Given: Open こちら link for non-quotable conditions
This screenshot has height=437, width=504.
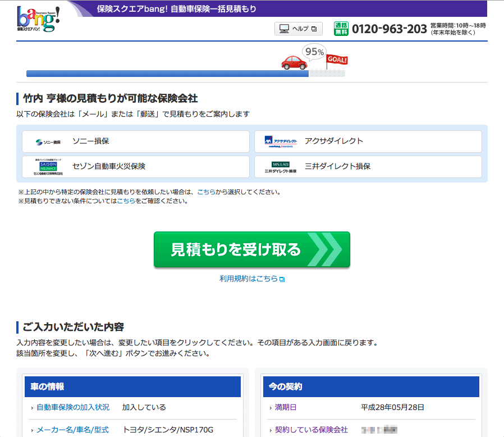Looking at the screenshot, I should point(126,201).
